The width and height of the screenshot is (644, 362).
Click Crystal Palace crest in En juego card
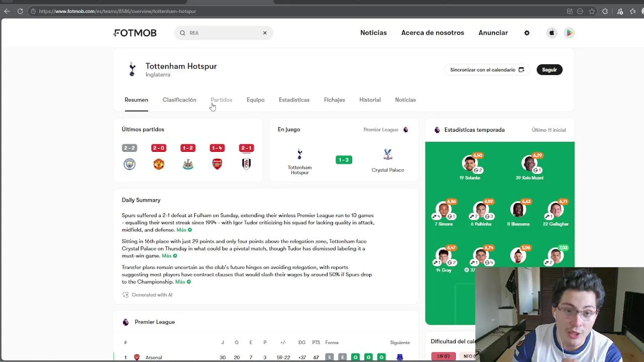(387, 154)
